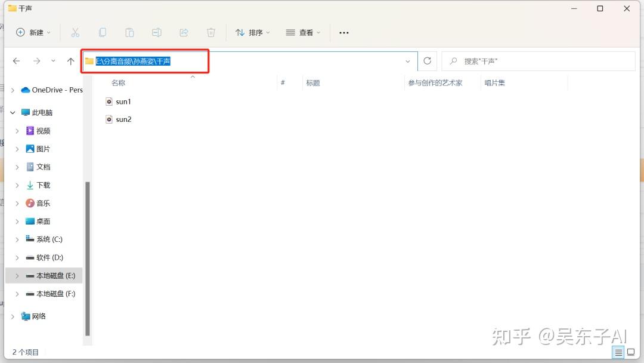Click the # column header
Image resolution: width=644 pixels, height=363 pixels.
283,83
